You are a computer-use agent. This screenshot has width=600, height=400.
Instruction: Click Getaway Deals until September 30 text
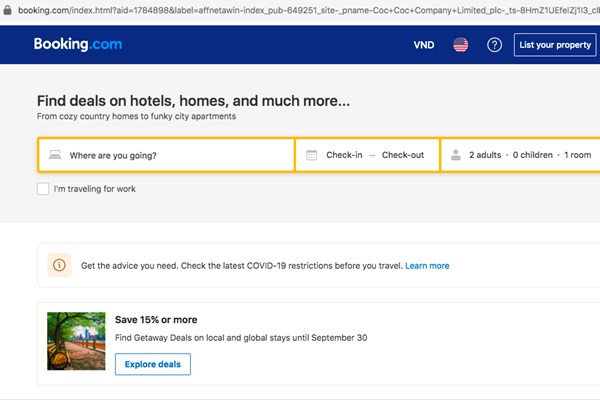(241, 338)
